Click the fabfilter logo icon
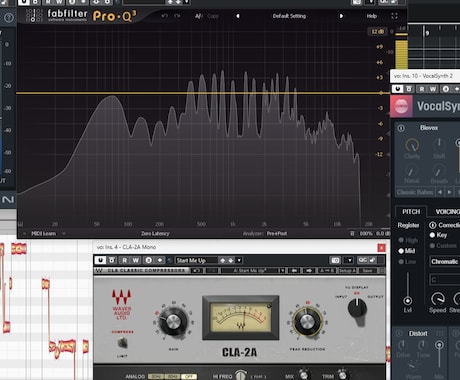This screenshot has height=380, width=460. tap(34, 16)
